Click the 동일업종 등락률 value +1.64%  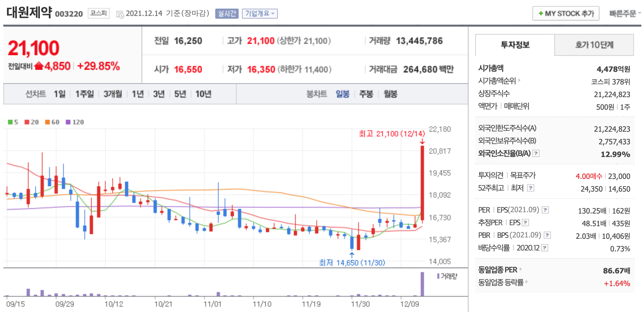pos(617,283)
